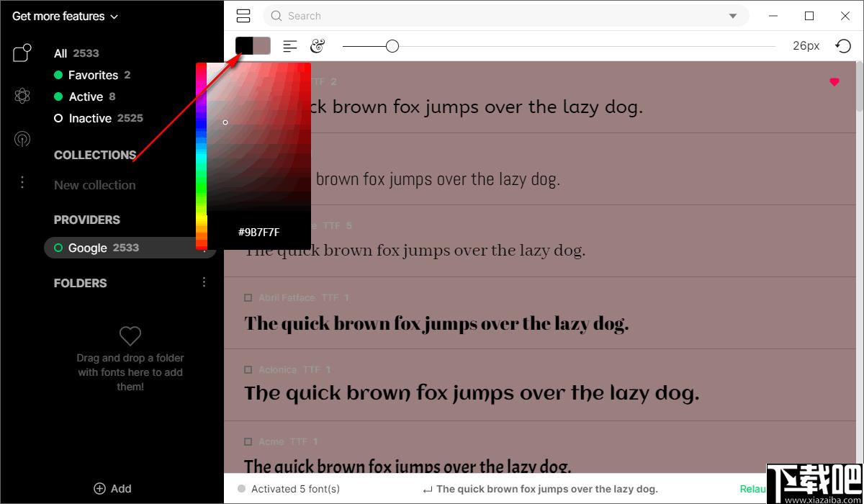Screen dimensions: 864x504
Task: Click the Activated 5 font(s) status text
Action: click(295, 489)
